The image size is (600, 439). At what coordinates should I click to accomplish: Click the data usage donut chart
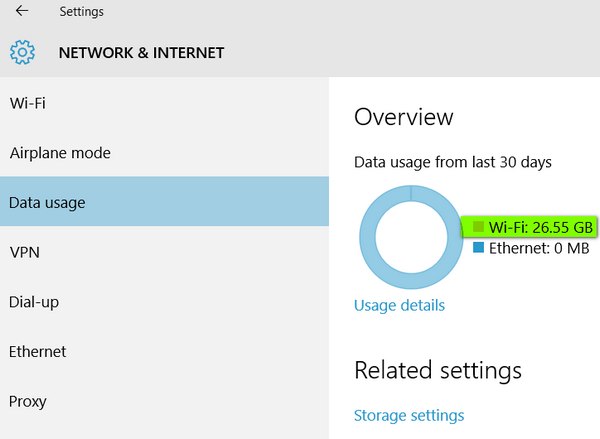411,237
